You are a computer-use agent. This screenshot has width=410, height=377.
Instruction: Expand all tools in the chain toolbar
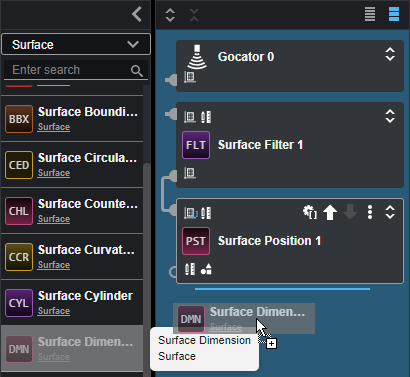[170, 15]
